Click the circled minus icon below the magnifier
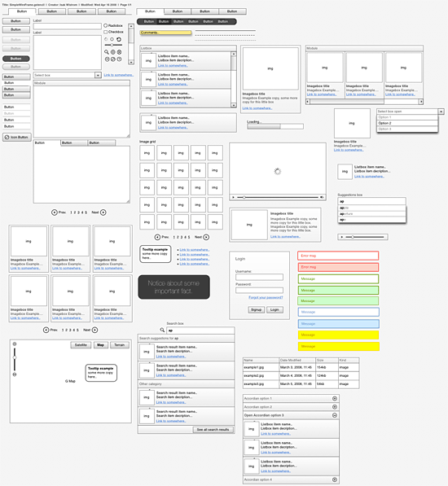Image resolution: width=448 pixels, height=486 pixels. pyautogui.click(x=107, y=59)
